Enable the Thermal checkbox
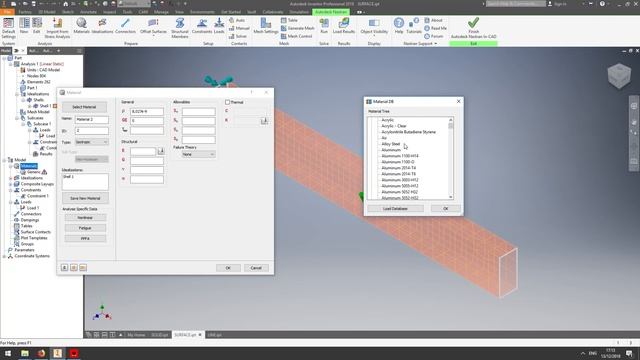This screenshot has height=360, width=640. click(227, 102)
